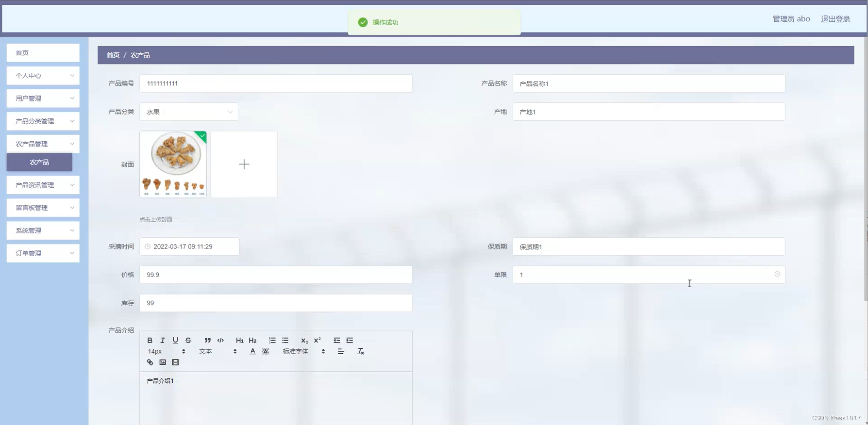Click in the 产品介绍 editor text area
The height and width of the screenshot is (425, 868).
coord(276,398)
